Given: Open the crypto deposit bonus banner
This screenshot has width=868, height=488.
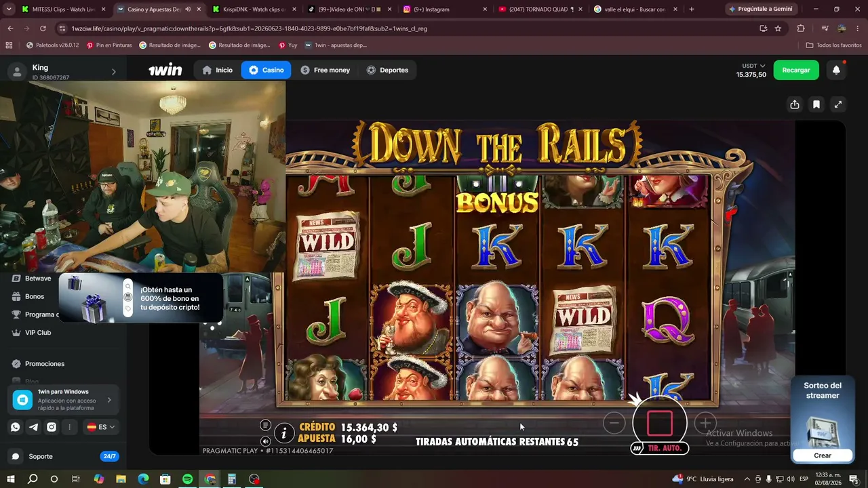Looking at the screenshot, I should 141,298.
